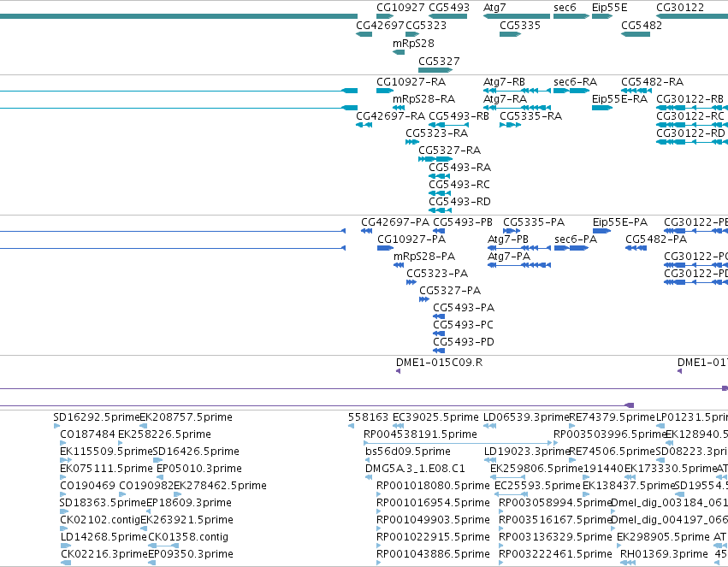Open protein Atg7-PA
Screen dimensions: 728x567
point(509,257)
